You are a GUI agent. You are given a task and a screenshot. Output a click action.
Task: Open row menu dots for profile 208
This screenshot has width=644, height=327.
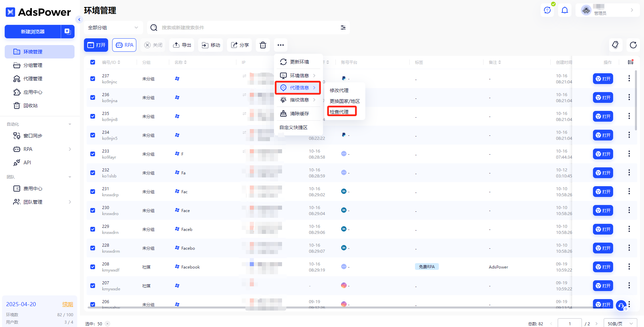click(x=629, y=267)
